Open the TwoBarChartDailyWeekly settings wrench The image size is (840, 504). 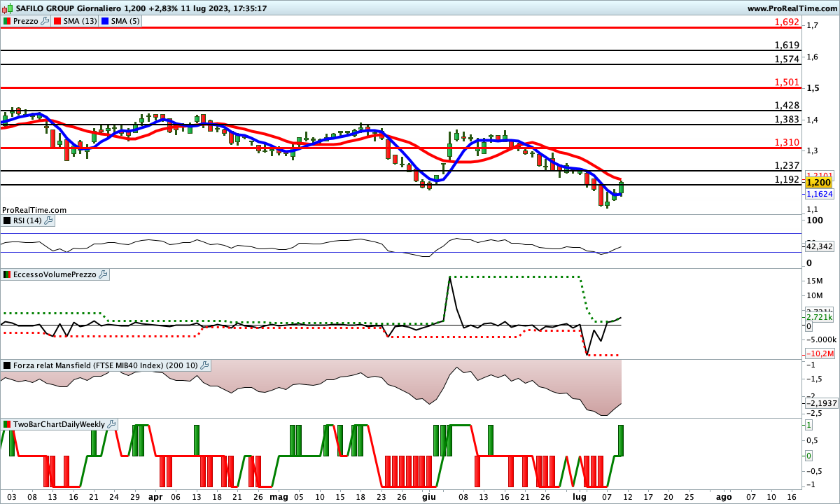112,424
